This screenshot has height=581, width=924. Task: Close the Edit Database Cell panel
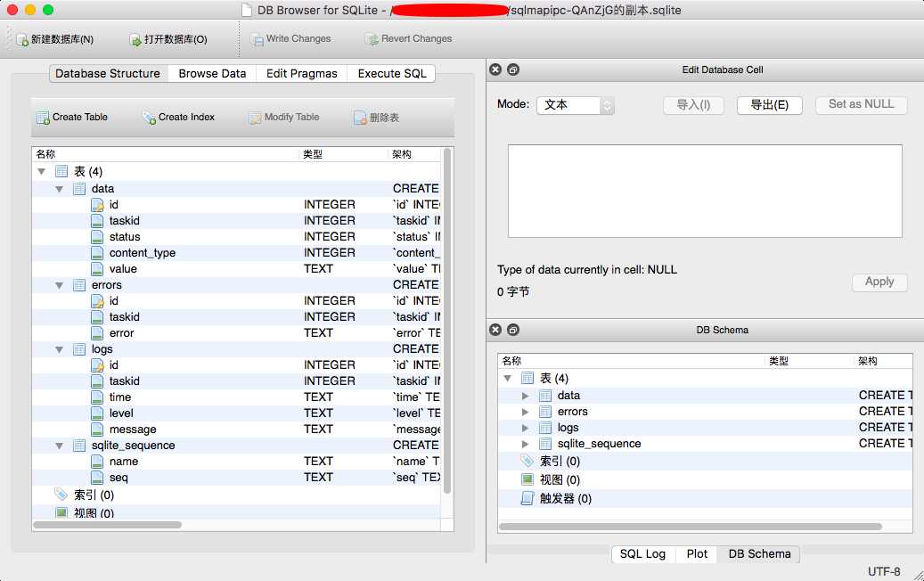coord(495,70)
